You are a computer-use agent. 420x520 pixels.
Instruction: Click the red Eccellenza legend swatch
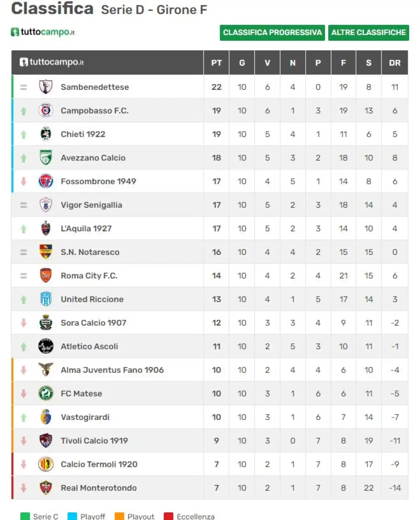(x=168, y=516)
